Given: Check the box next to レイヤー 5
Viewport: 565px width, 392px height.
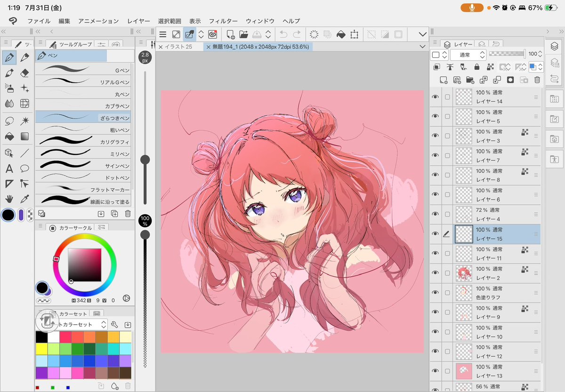Looking at the screenshot, I should pyautogui.click(x=447, y=117).
